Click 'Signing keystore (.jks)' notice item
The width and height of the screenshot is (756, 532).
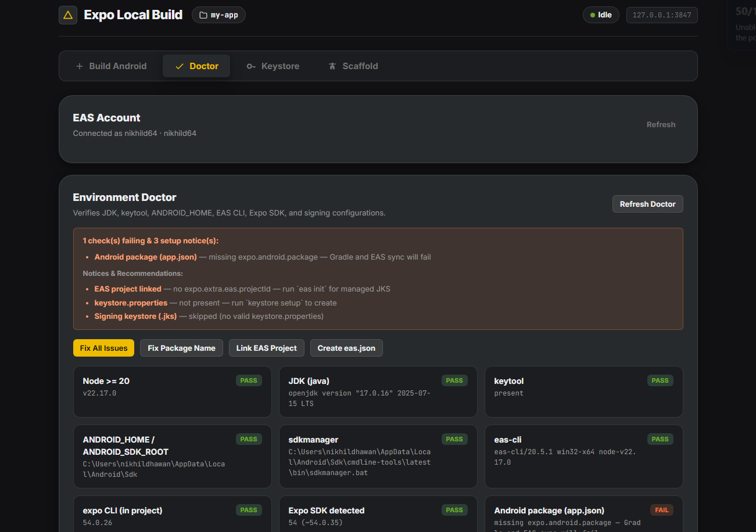coord(135,317)
